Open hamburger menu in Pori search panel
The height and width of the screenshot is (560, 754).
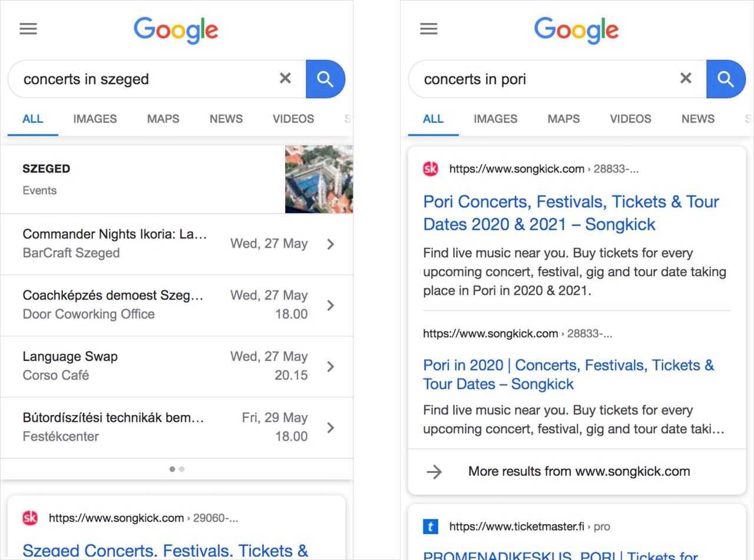[x=429, y=29]
